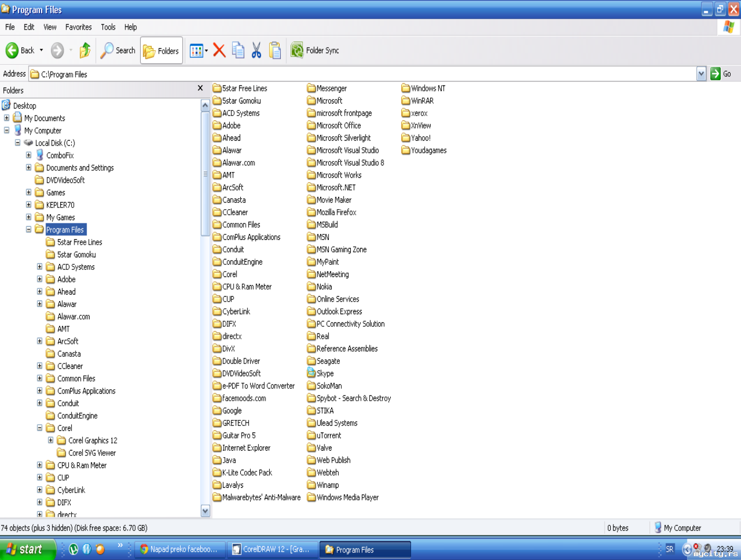Click the Folders tree scrollbar down arrow

205,511
